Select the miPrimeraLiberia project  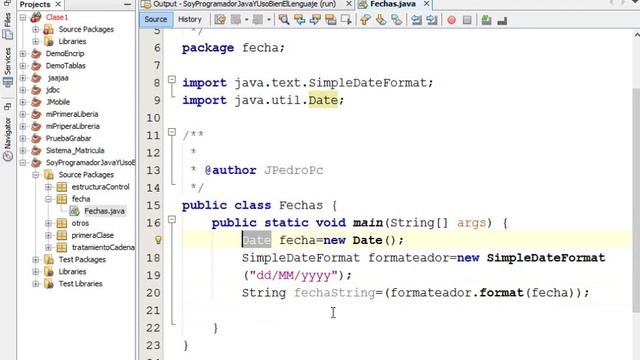72,114
